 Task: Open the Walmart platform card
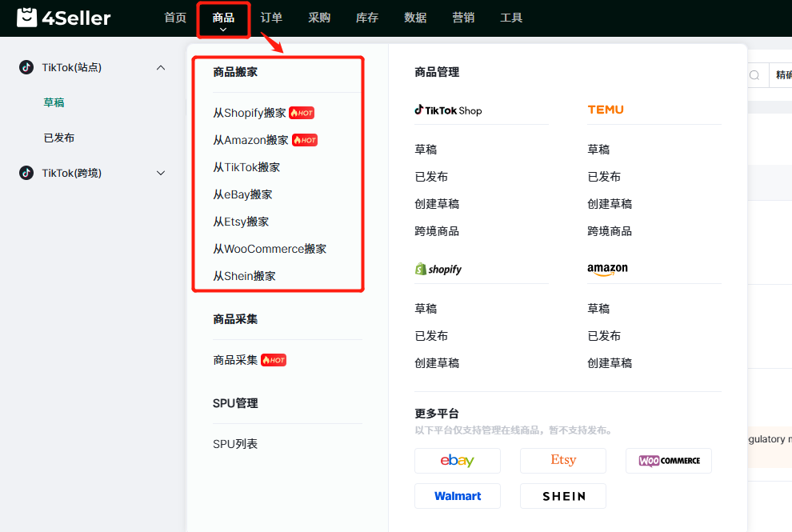point(457,496)
